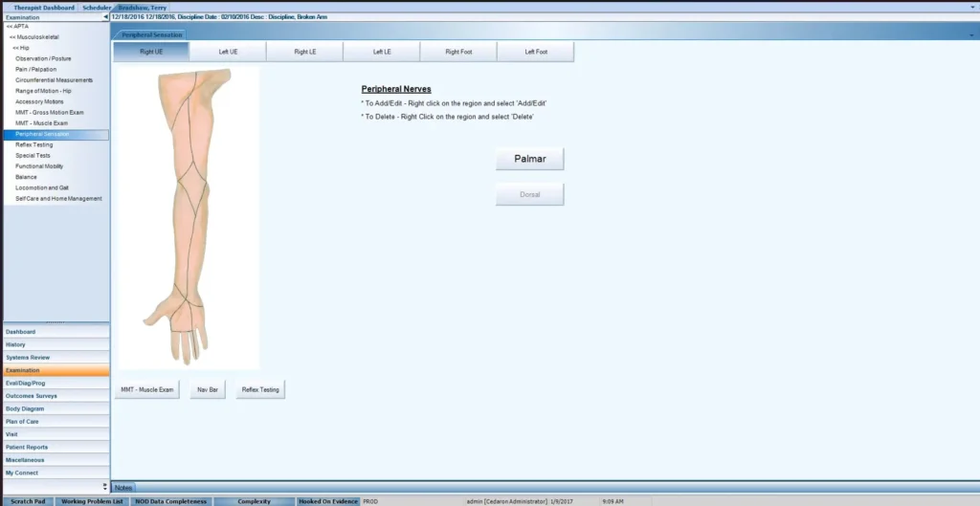980x506 pixels.
Task: Open Range of Motion - Hip
Action: coord(43,91)
